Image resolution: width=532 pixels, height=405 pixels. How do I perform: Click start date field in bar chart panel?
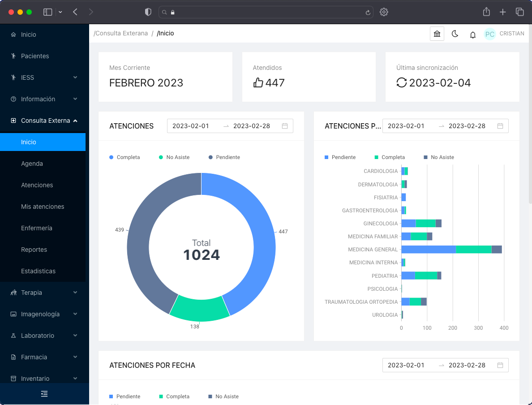click(406, 126)
